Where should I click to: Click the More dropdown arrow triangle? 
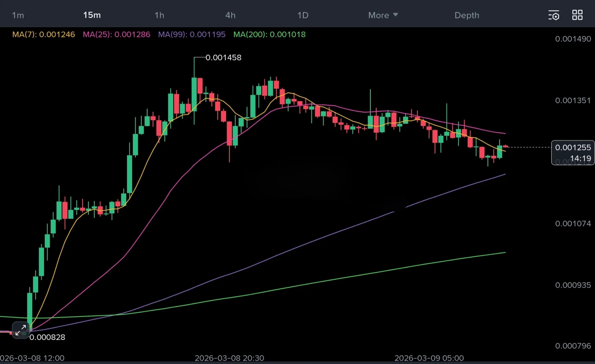click(x=396, y=15)
